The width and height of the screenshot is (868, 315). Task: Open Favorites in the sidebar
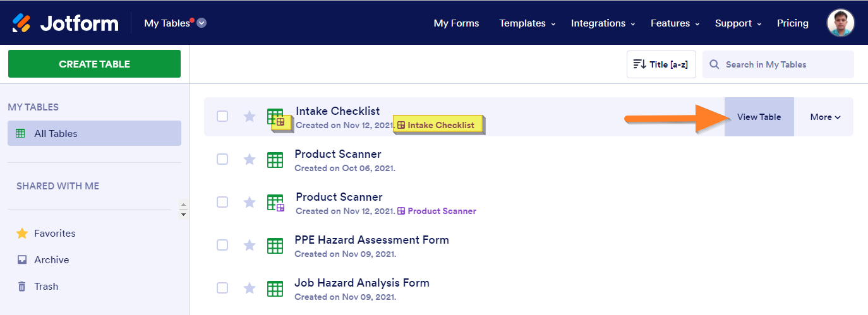pos(54,234)
